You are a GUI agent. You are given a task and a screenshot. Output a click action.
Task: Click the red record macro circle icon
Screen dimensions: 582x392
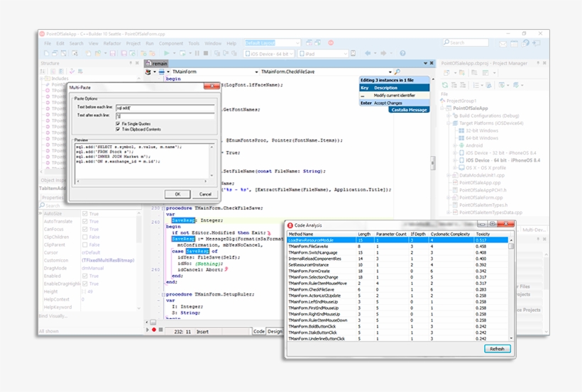154,330
